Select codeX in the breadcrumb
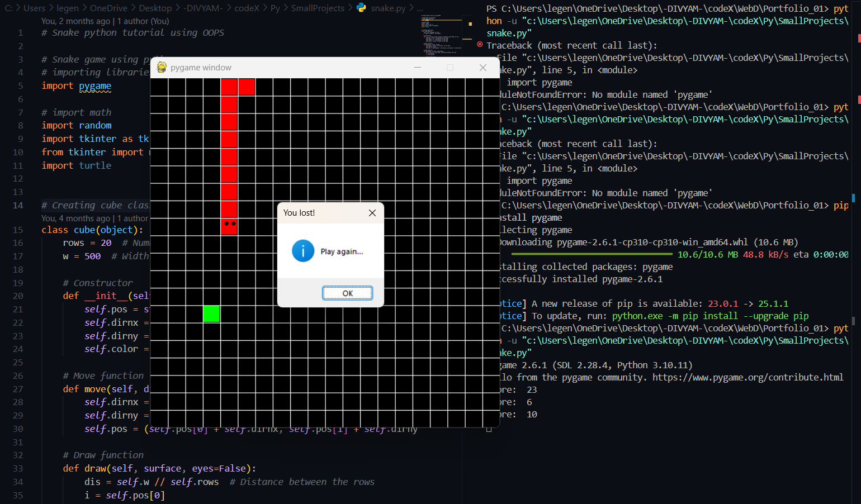 (x=247, y=8)
